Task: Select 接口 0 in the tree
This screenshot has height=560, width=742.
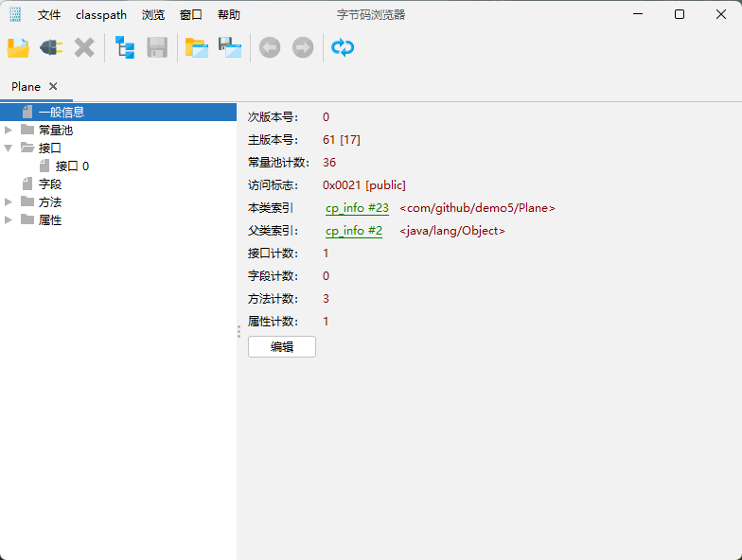Action: pos(72,166)
